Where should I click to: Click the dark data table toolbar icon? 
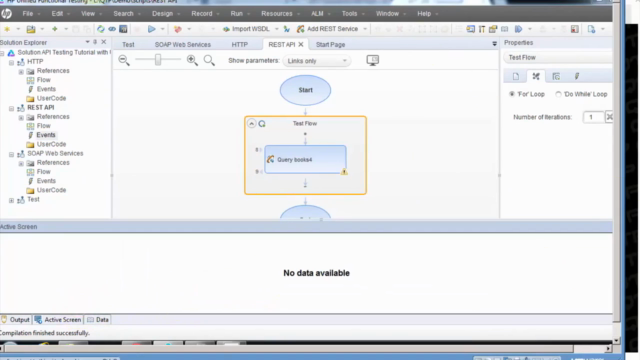coord(123,29)
